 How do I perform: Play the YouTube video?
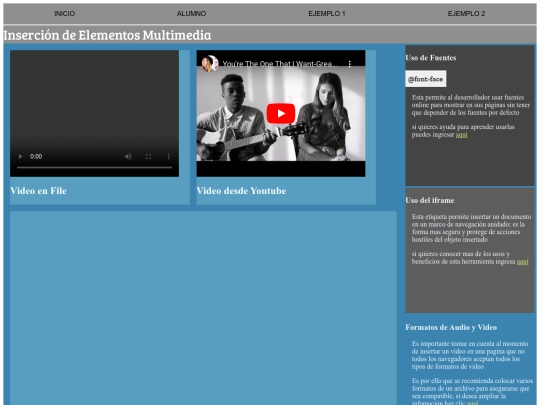(x=281, y=113)
